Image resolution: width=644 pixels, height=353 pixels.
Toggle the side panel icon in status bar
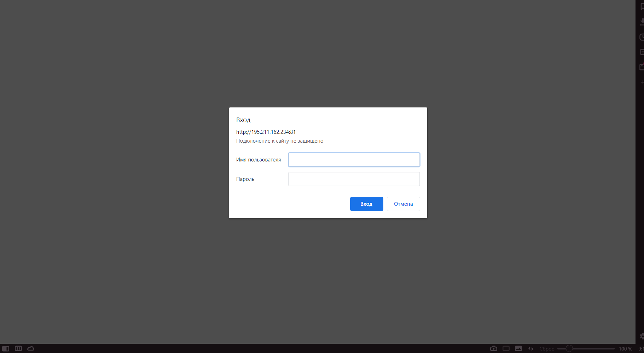coord(6,348)
